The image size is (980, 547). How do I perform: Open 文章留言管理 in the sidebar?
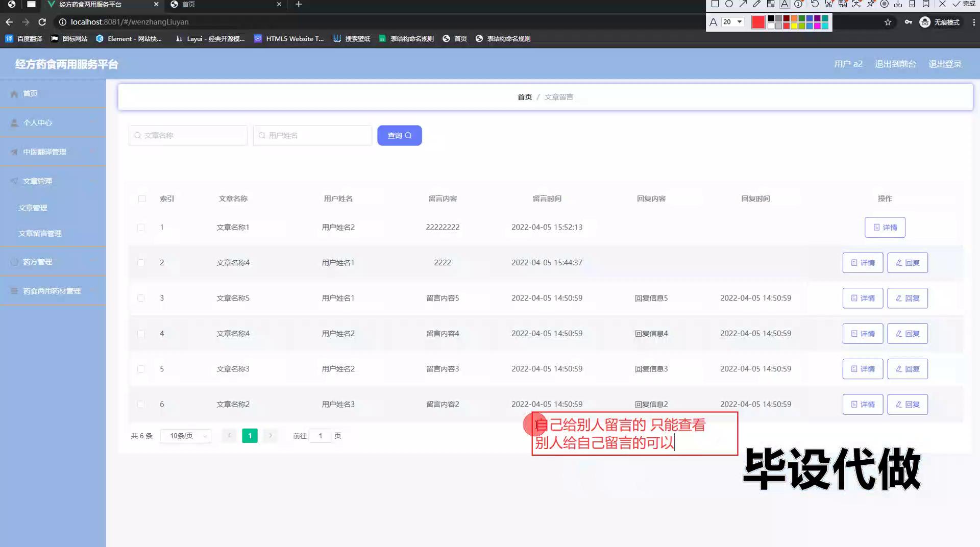coord(40,233)
